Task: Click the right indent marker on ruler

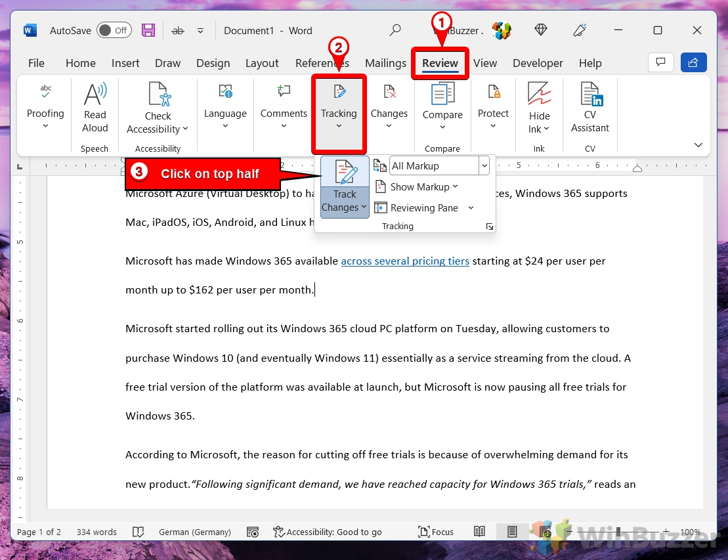Action: [x=637, y=169]
